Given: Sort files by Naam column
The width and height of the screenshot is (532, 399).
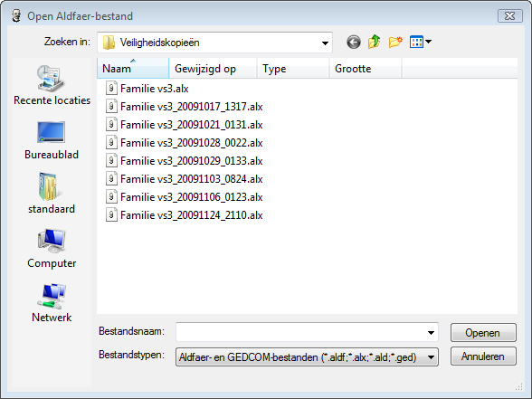Looking at the screenshot, I should pyautogui.click(x=133, y=69).
